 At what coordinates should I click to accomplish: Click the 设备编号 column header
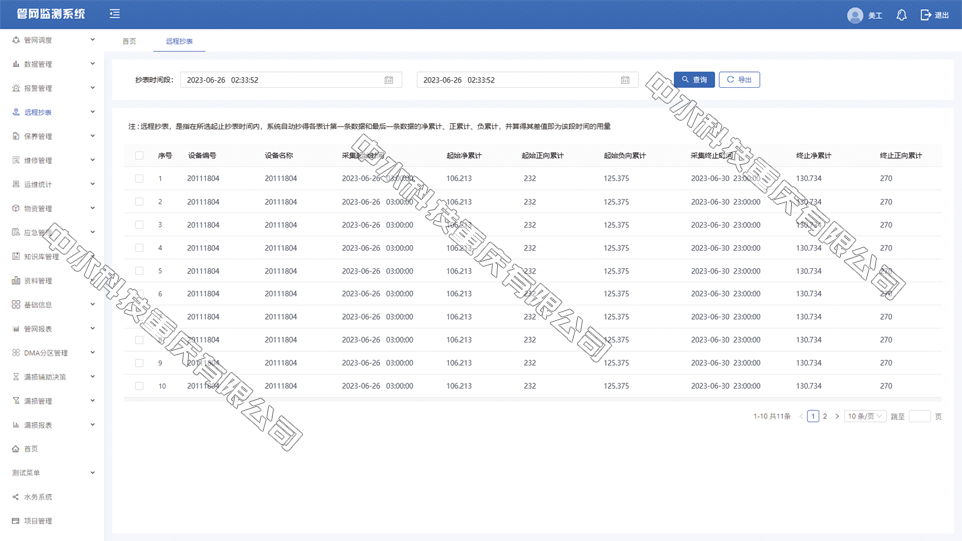[x=202, y=156]
